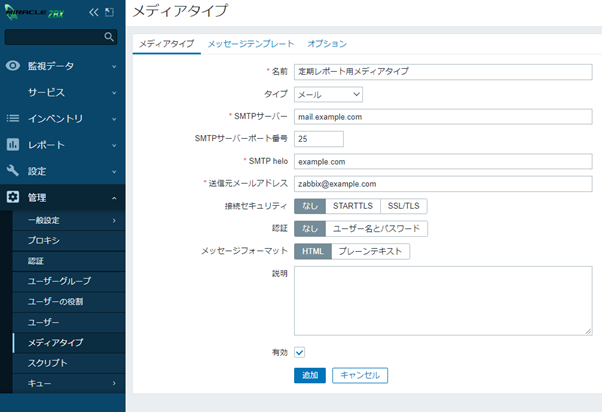Toggle the 有効 checkbox
The image size is (602, 412).
pyautogui.click(x=299, y=352)
